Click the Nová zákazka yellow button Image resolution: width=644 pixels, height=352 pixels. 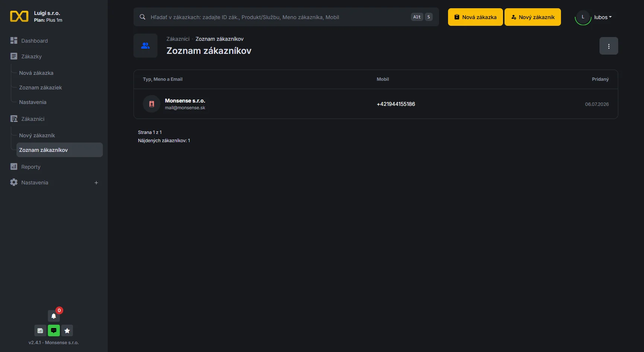click(x=475, y=17)
